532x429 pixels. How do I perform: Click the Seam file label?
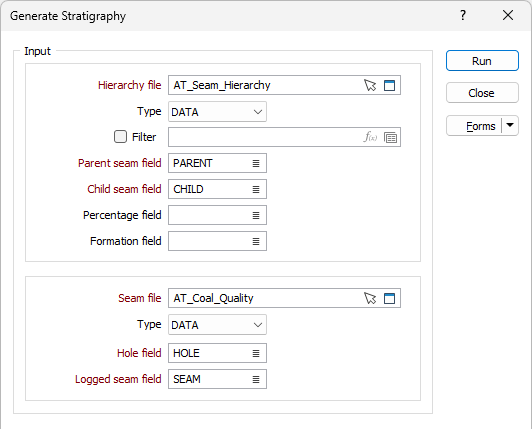(x=140, y=298)
